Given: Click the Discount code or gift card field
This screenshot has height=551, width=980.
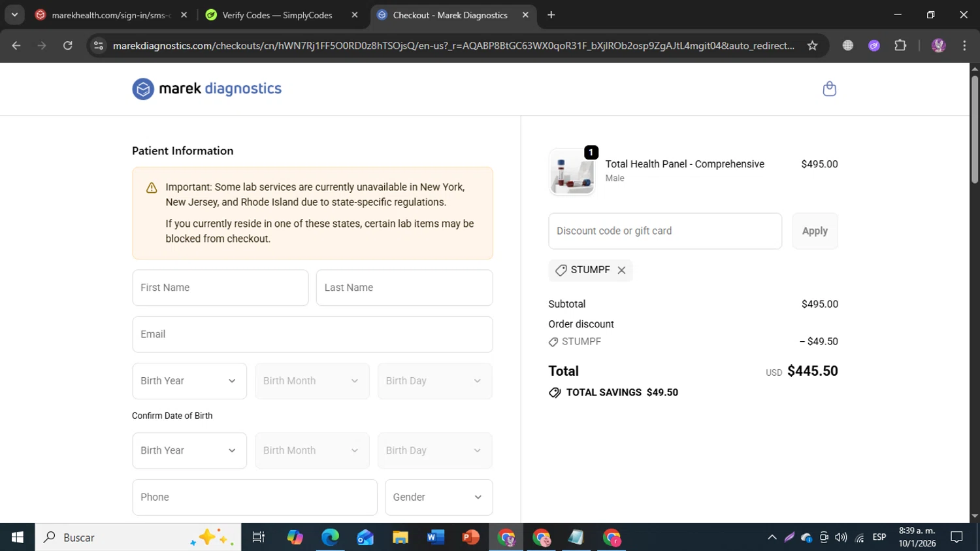Looking at the screenshot, I should (665, 231).
